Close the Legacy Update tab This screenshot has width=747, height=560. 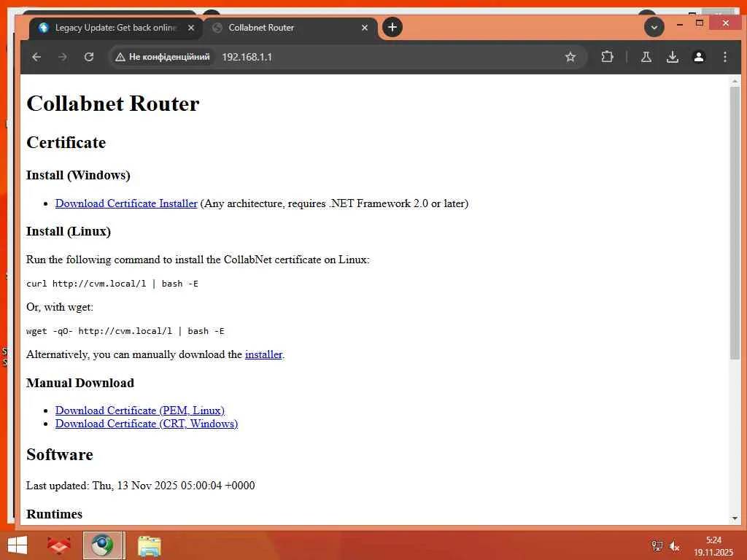click(x=191, y=28)
